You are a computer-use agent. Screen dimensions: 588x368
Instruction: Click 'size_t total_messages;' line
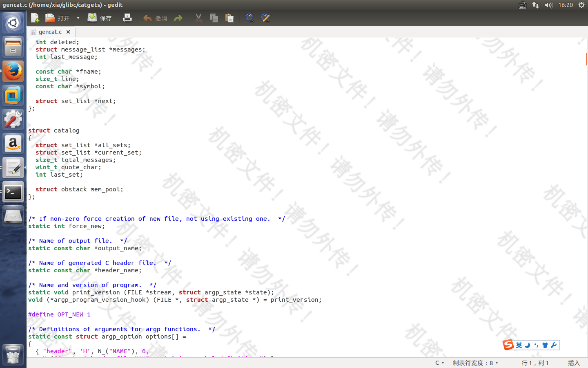[76, 160]
